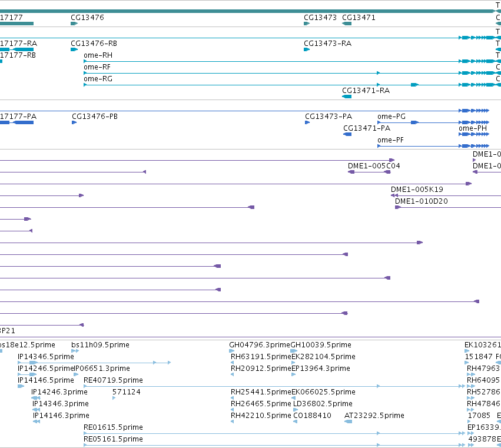Click the CG13476-RB transcript arrow glyph
The width and height of the screenshot is (501, 448).
pyautogui.click(x=74, y=49)
